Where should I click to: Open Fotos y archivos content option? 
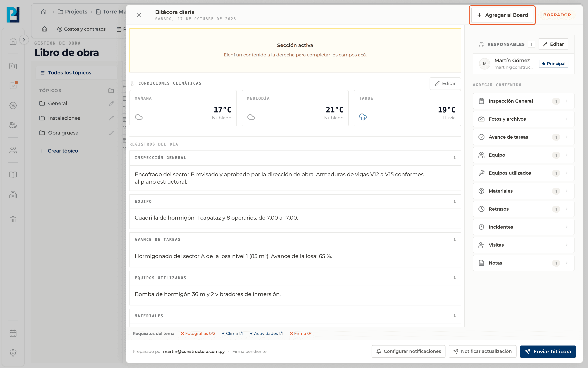point(523,119)
